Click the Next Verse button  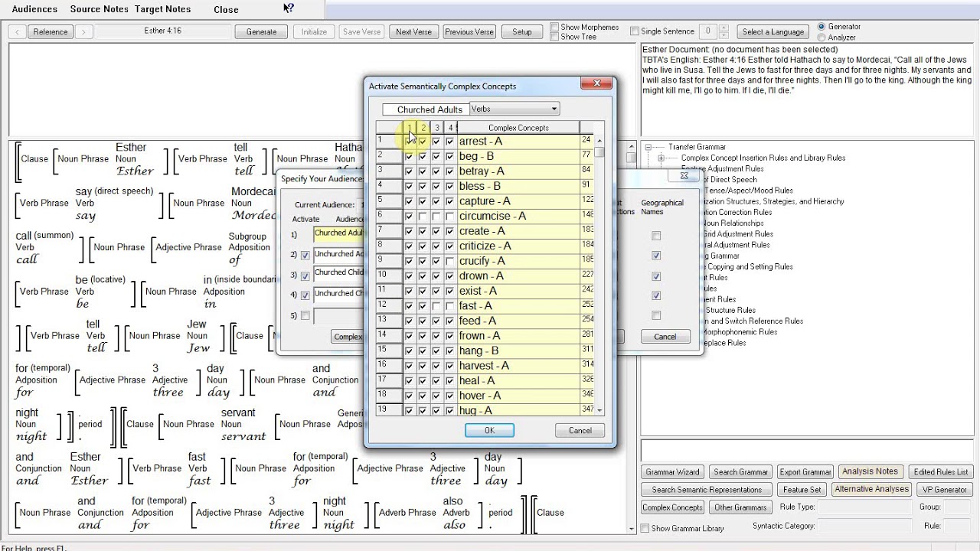coord(413,32)
